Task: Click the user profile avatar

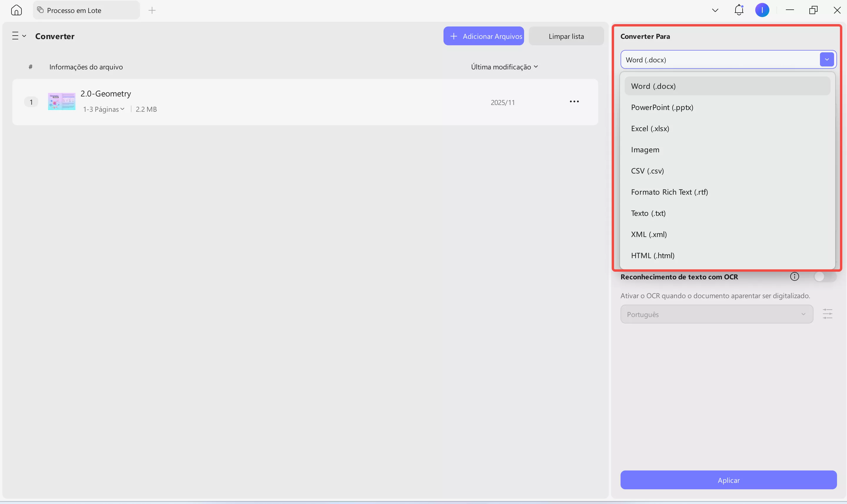Action: 762,10
